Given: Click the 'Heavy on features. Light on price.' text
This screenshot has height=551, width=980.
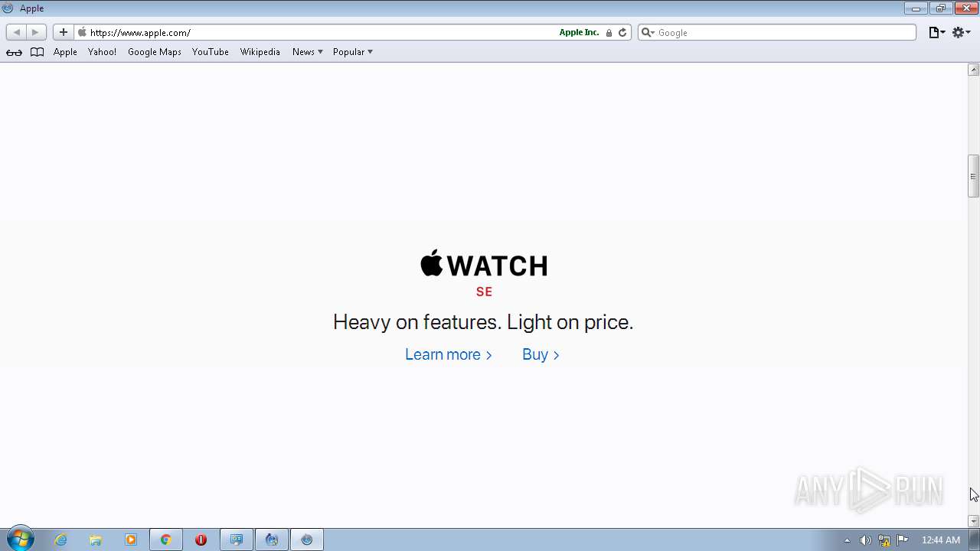Looking at the screenshot, I should point(483,321).
